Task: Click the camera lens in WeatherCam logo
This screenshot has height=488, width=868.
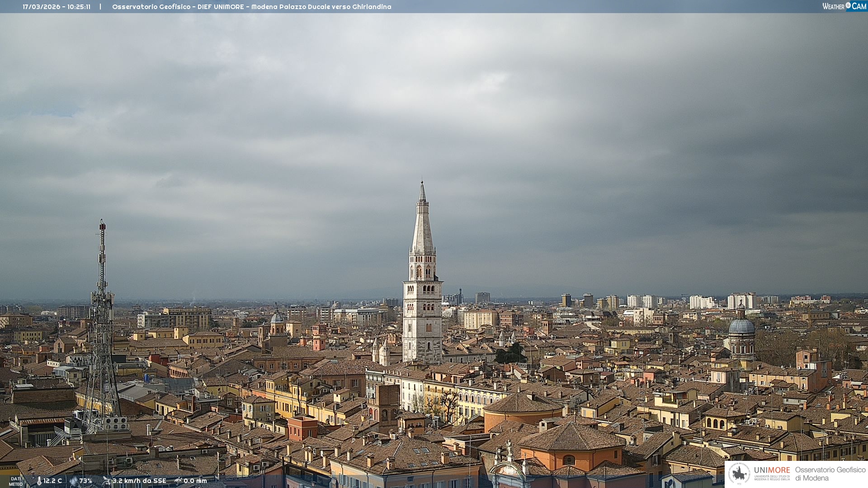Action: coord(848,5)
